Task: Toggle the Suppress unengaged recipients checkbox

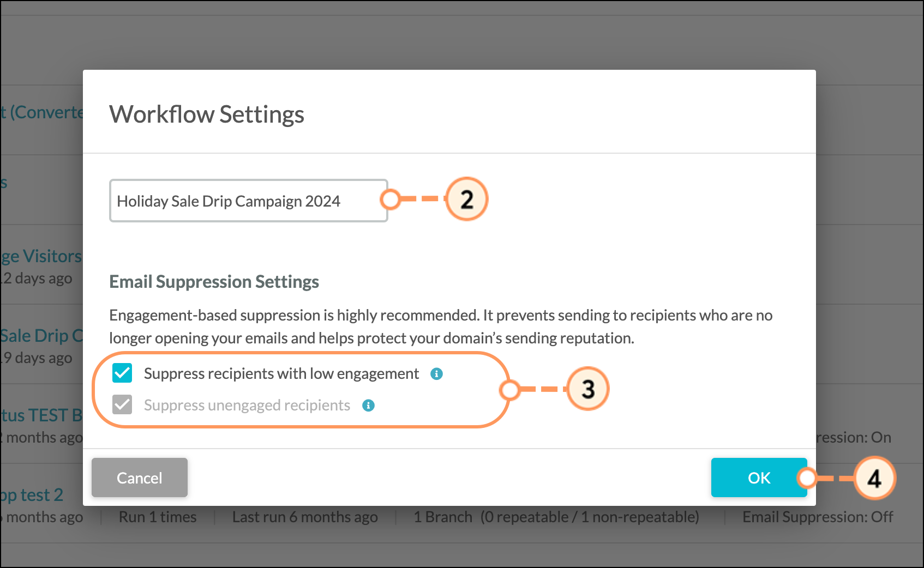Action: [x=122, y=405]
